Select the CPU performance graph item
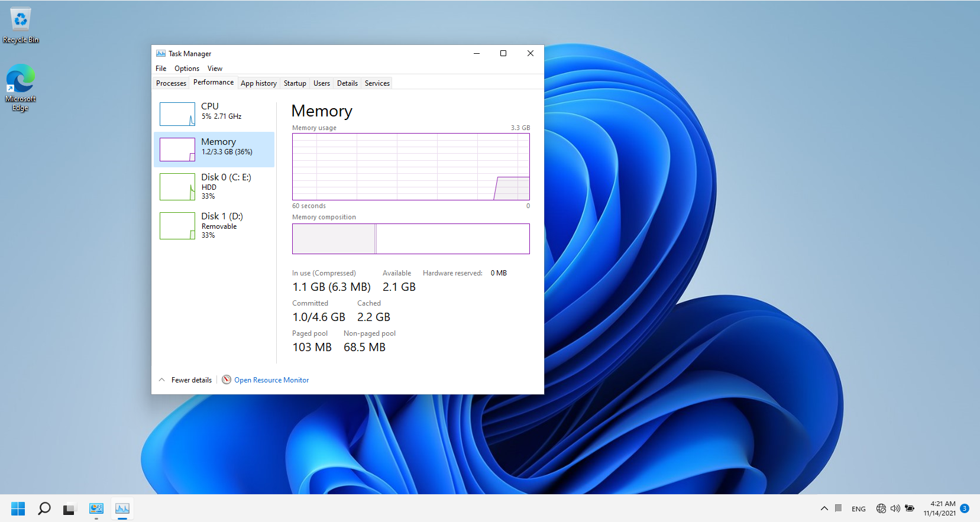Viewport: 980px width, 522px height. click(214, 114)
